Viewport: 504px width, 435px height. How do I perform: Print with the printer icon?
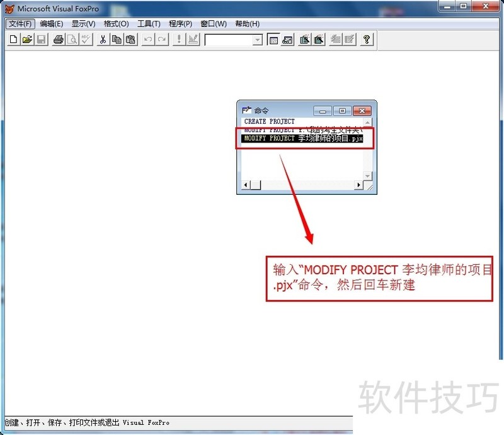click(59, 40)
